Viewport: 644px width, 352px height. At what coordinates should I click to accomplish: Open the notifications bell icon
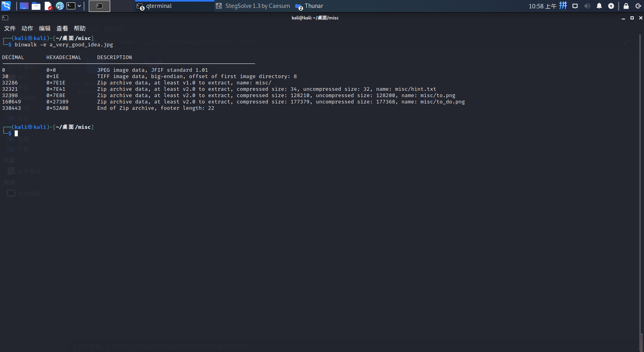coord(599,6)
